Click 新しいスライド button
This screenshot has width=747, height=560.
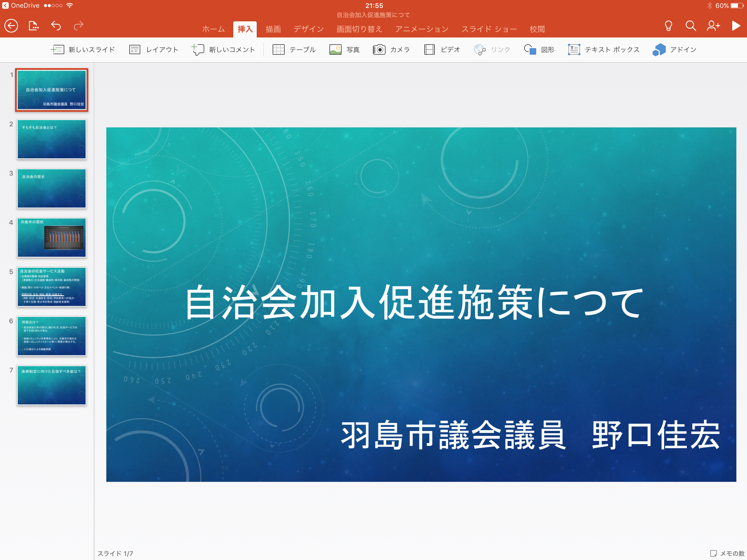pyautogui.click(x=83, y=50)
